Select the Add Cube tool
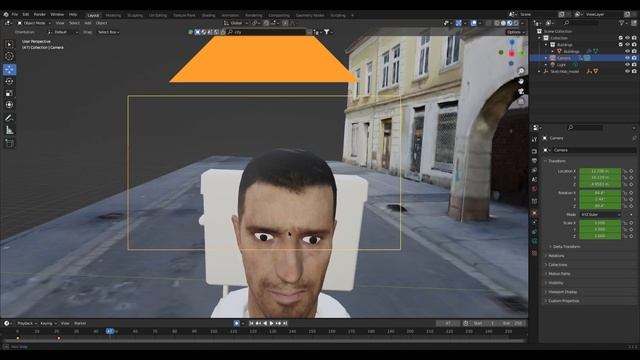This screenshot has height=360, width=640. (x=9, y=143)
